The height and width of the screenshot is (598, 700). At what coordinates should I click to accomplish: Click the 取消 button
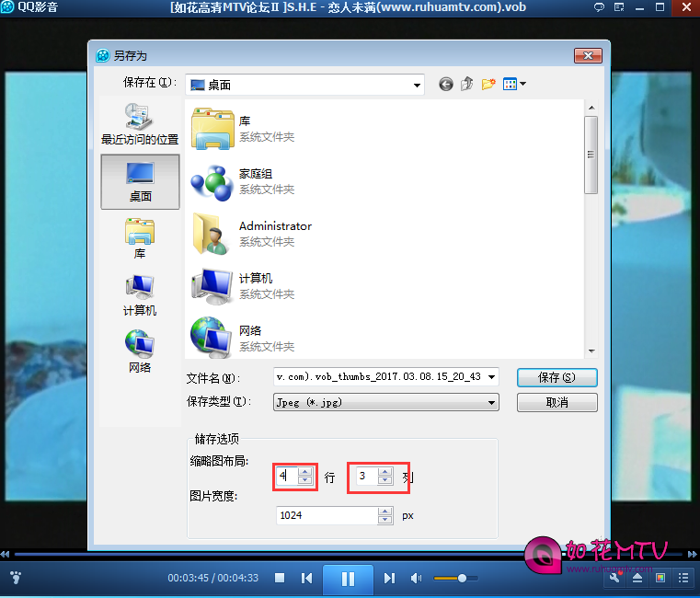pyautogui.click(x=557, y=402)
